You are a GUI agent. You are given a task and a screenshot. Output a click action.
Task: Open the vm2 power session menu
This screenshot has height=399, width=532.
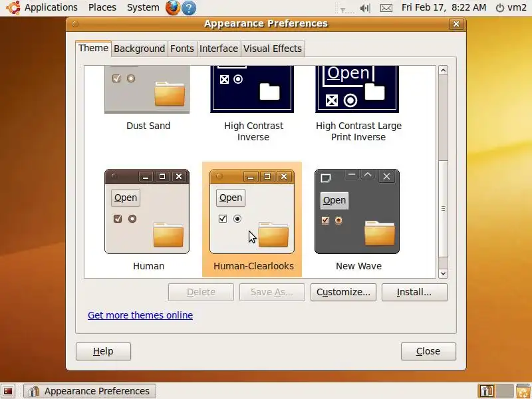pos(511,7)
